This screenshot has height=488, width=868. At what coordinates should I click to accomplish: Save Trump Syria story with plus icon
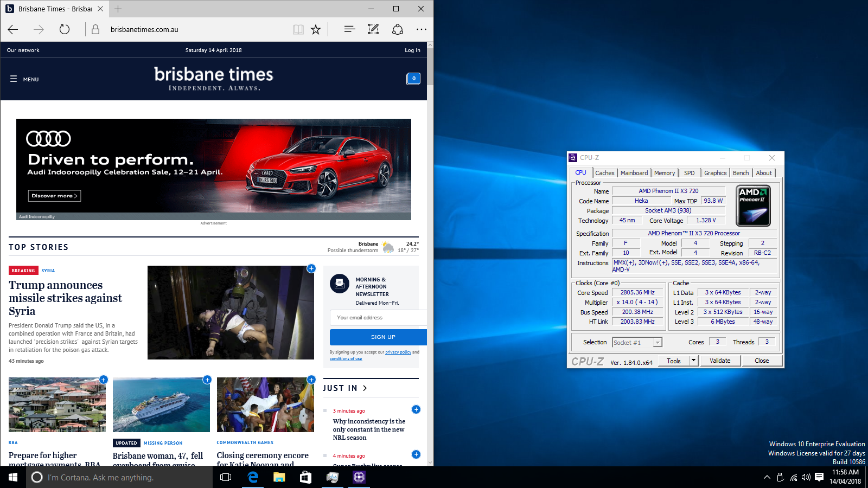click(x=311, y=268)
